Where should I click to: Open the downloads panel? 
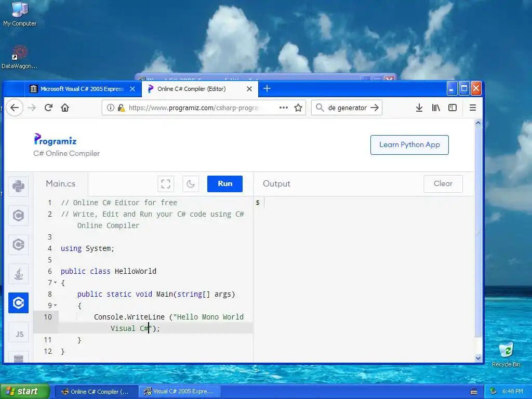pos(419,108)
